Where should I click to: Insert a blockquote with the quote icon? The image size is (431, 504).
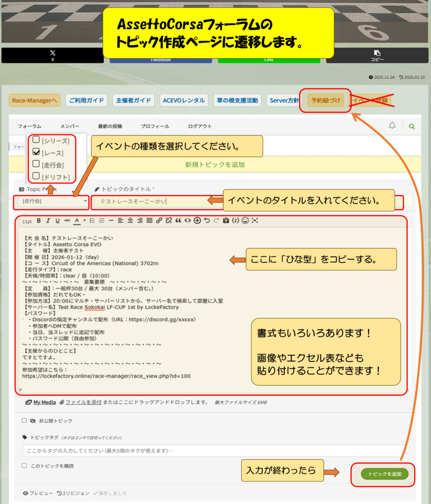pos(178,220)
